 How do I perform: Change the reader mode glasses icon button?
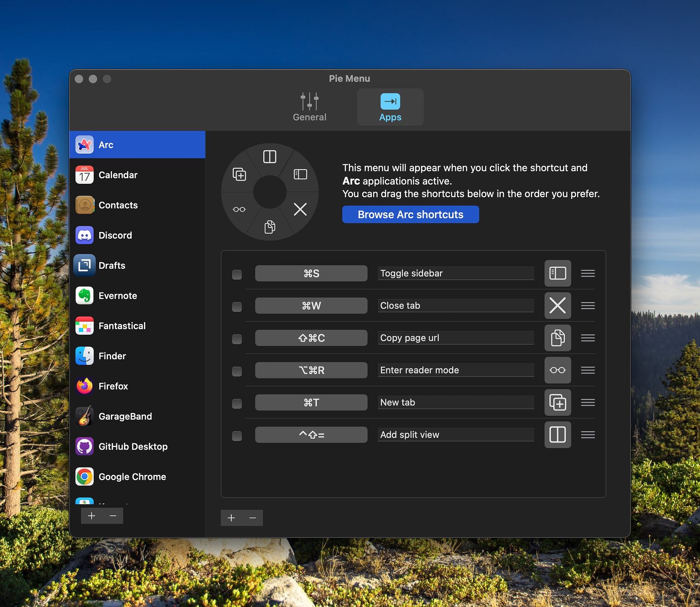[x=558, y=370]
